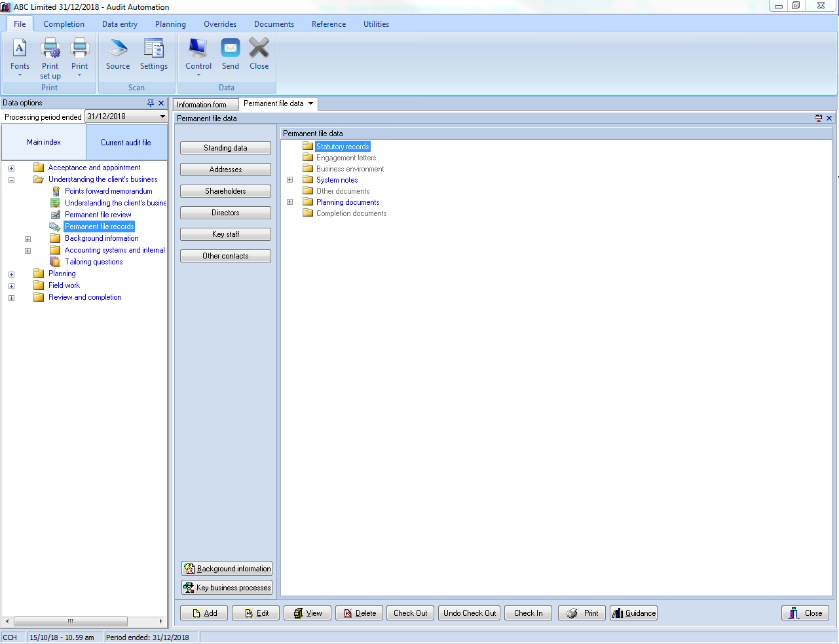Click the bottom Print button

(x=582, y=613)
